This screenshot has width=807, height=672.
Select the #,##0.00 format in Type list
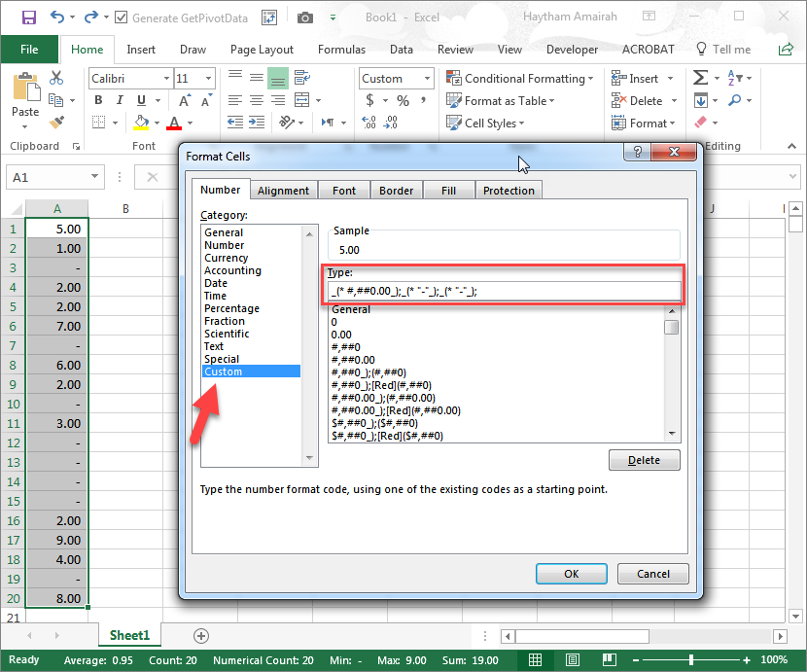tap(353, 360)
